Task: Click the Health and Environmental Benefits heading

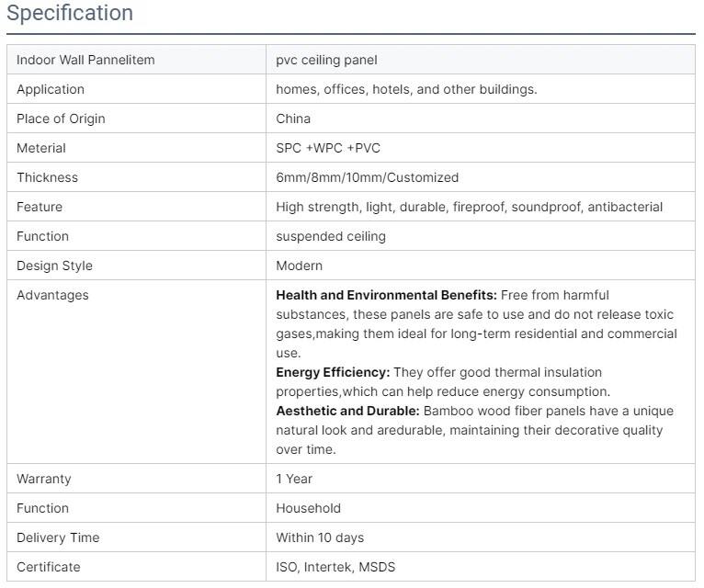Action: point(386,295)
